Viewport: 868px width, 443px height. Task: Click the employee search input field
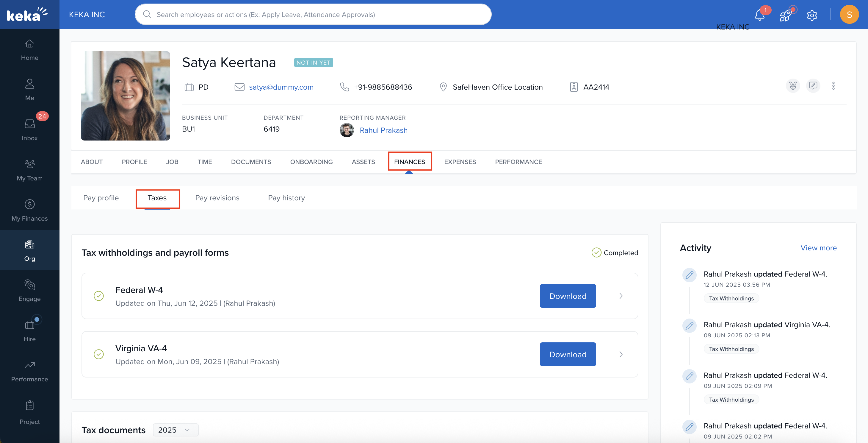click(313, 15)
